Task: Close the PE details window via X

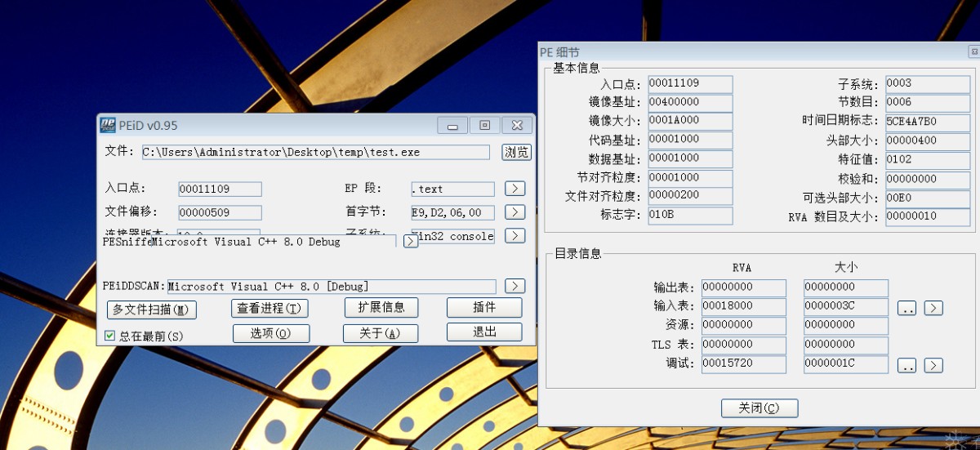Action: (x=973, y=51)
